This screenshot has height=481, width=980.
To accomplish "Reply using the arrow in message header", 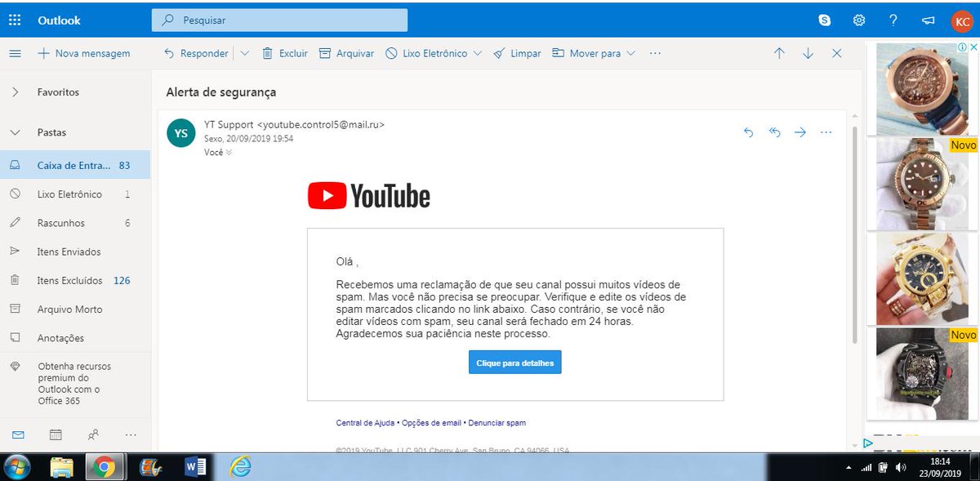I will click(x=748, y=132).
